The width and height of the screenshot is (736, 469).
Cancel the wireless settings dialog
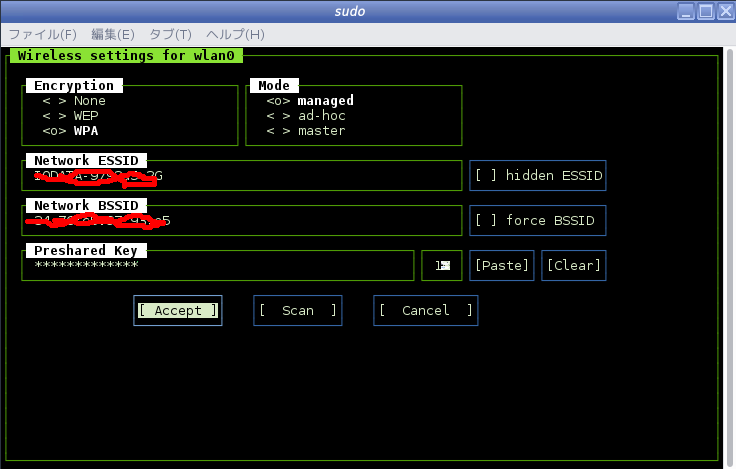(x=426, y=311)
